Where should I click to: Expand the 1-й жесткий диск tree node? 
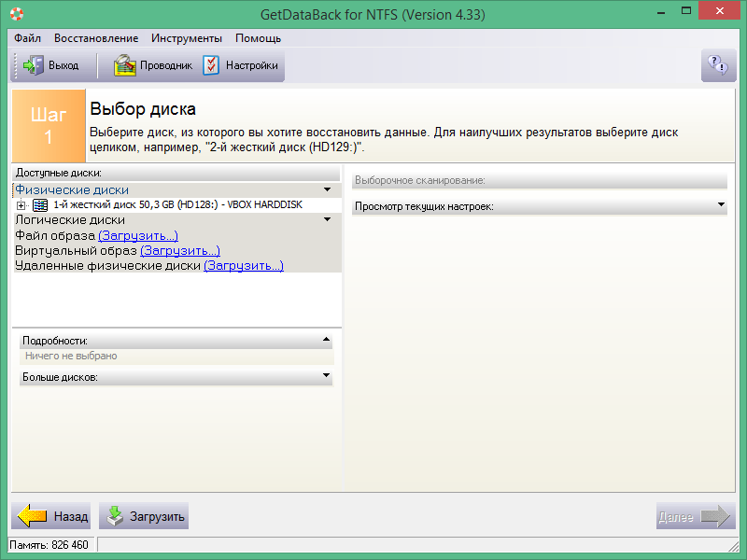coord(21,205)
